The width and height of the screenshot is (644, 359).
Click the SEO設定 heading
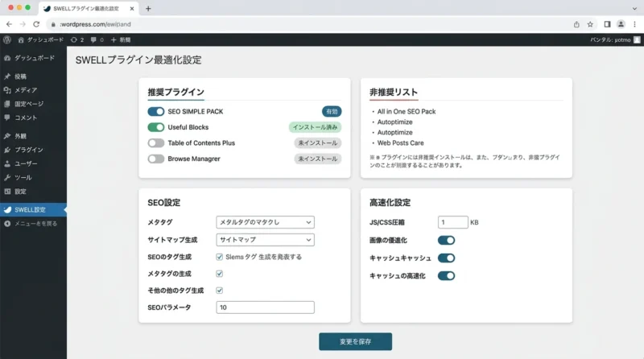click(164, 203)
